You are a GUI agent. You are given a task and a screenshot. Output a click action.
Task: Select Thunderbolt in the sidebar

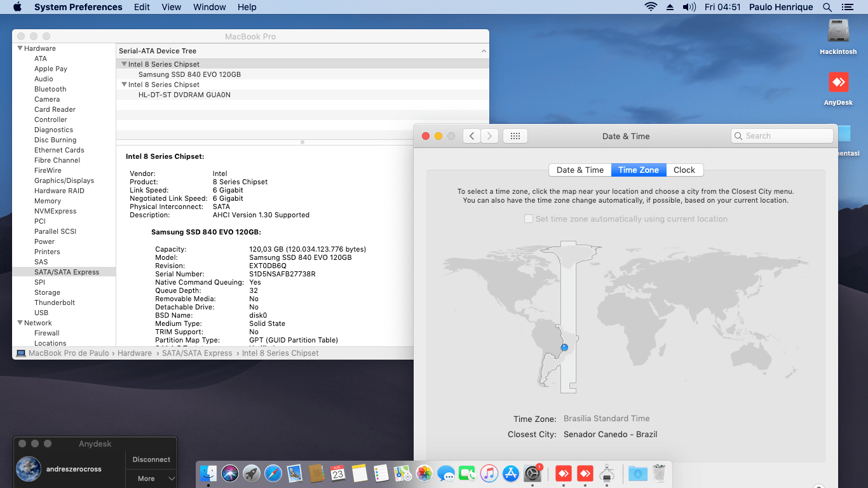click(55, 302)
